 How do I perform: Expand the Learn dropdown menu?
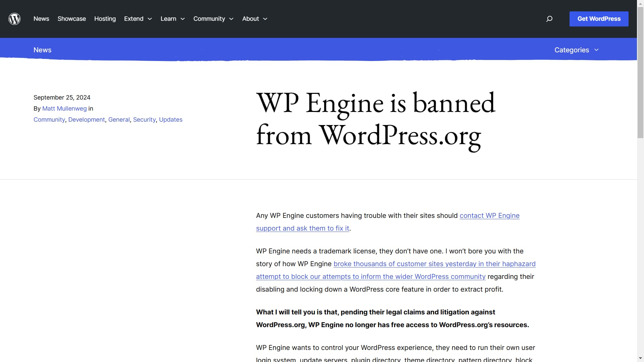pos(172,19)
